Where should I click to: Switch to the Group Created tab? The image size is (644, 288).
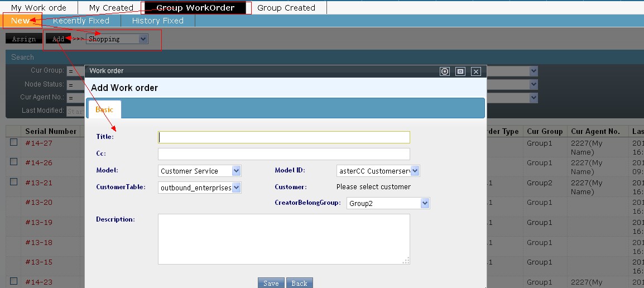pyautogui.click(x=286, y=8)
